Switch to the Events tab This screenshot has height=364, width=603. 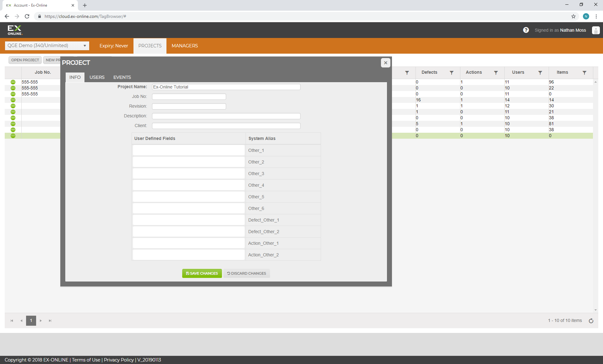[122, 77]
